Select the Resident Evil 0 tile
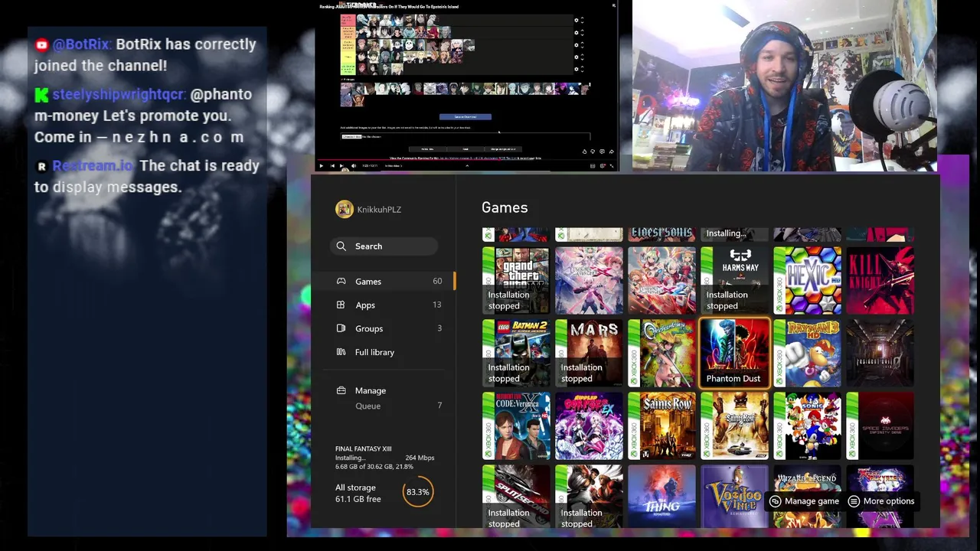This screenshot has width=980, height=551. (880, 353)
